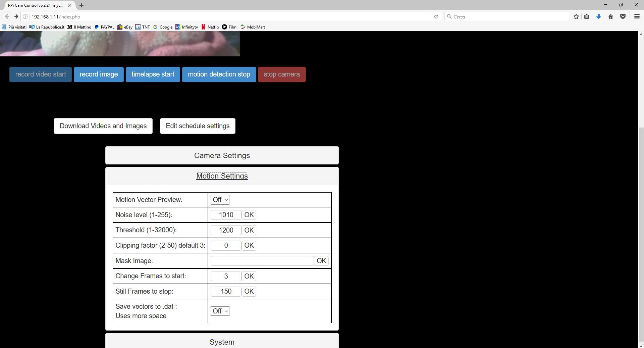
Task: Click the page's vertical scrollbar thumb
Action: coord(641,234)
